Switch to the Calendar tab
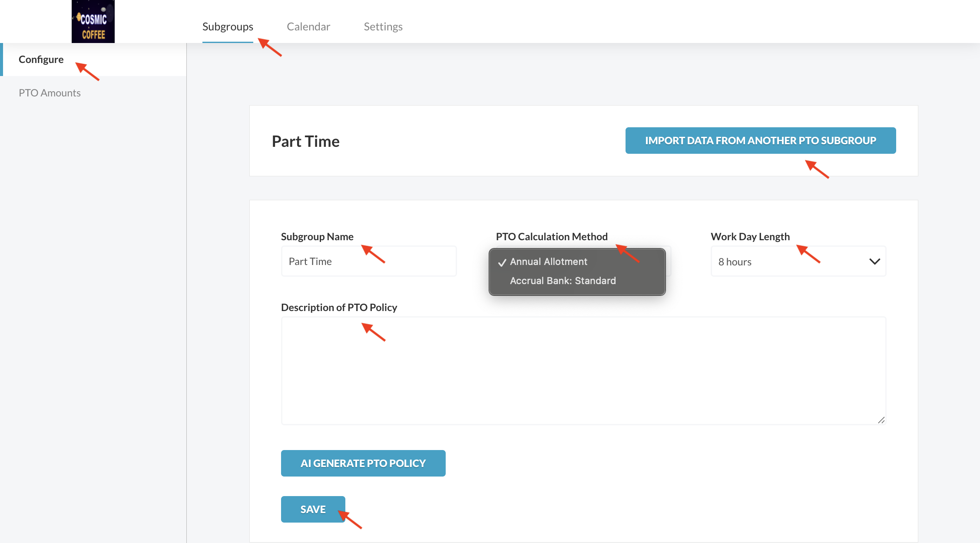This screenshot has width=980, height=543. tap(308, 26)
